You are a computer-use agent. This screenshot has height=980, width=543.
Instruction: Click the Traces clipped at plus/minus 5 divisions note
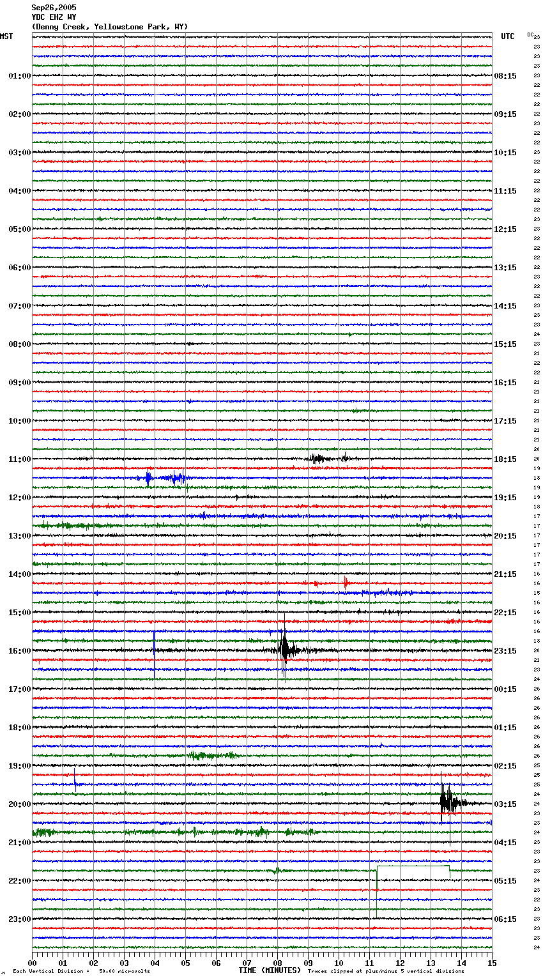[x=386, y=971]
